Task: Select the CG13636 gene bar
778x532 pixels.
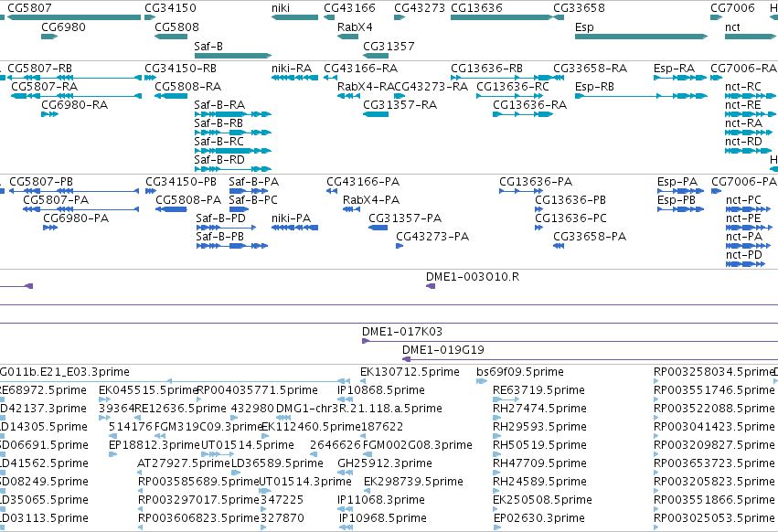Action: click(x=501, y=17)
